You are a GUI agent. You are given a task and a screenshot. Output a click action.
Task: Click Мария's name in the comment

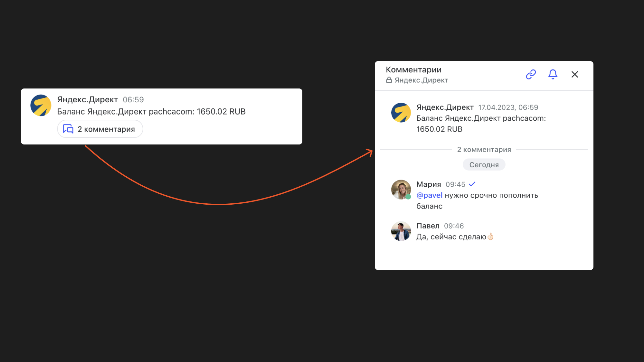point(429,184)
